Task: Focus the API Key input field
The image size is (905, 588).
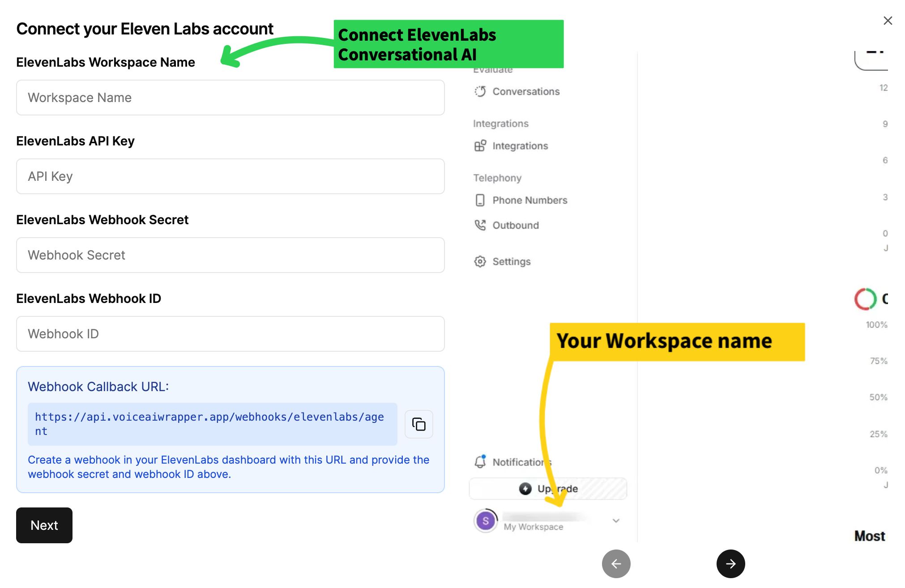Action: tap(230, 176)
